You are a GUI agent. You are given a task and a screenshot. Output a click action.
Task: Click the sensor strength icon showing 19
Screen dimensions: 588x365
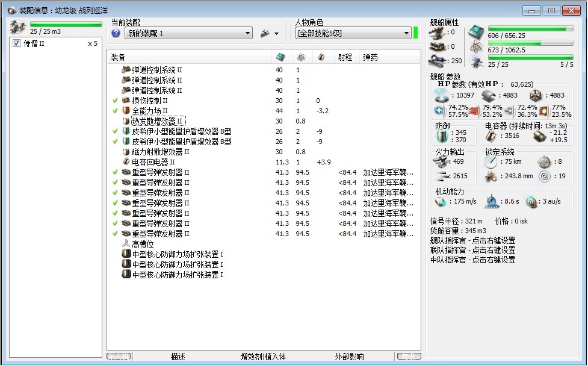pos(545,176)
